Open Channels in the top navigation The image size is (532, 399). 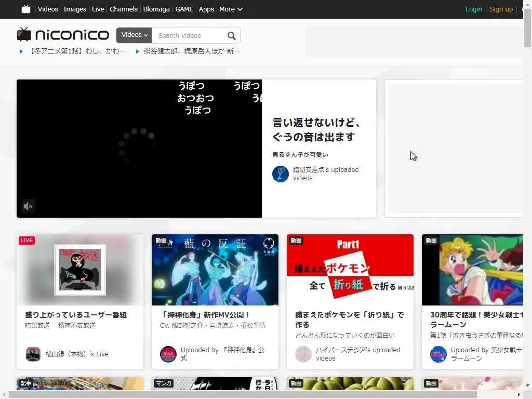coord(124,9)
